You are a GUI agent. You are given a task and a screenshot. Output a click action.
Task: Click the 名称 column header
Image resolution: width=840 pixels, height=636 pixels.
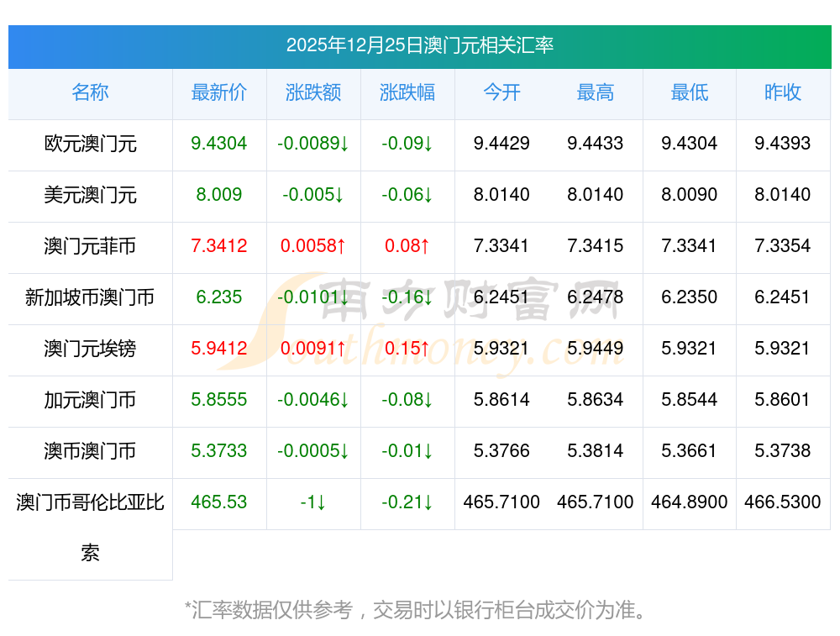[x=90, y=93]
